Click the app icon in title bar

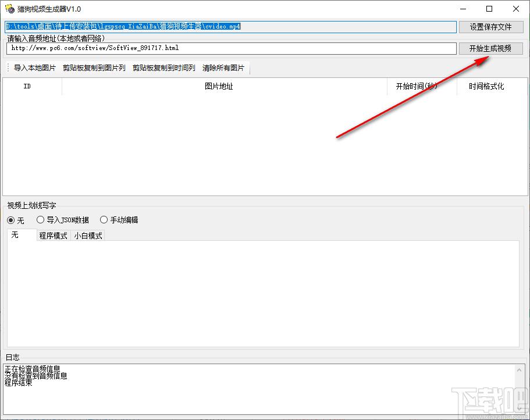click(x=9, y=9)
